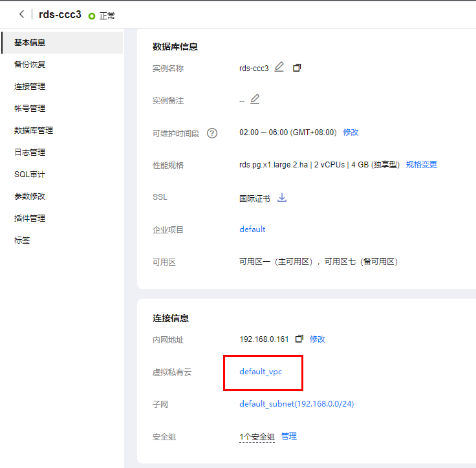Download the 国际证书 SSL certificate
This screenshot has width=476, height=468.
[282, 198]
